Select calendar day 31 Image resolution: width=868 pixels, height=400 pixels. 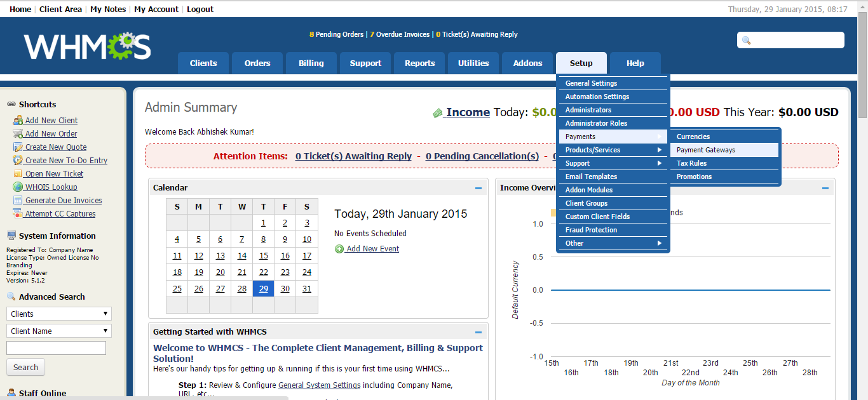(307, 289)
